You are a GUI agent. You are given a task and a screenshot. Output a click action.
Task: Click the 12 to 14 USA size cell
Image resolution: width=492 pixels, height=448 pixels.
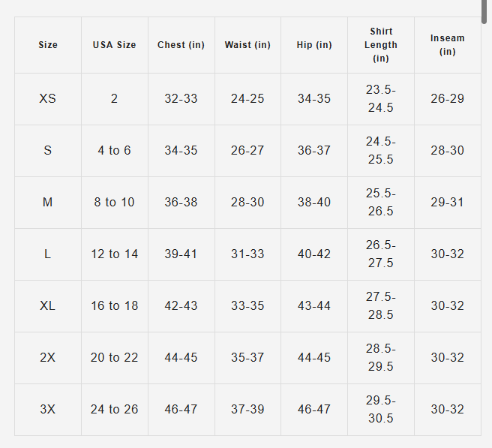(x=115, y=254)
